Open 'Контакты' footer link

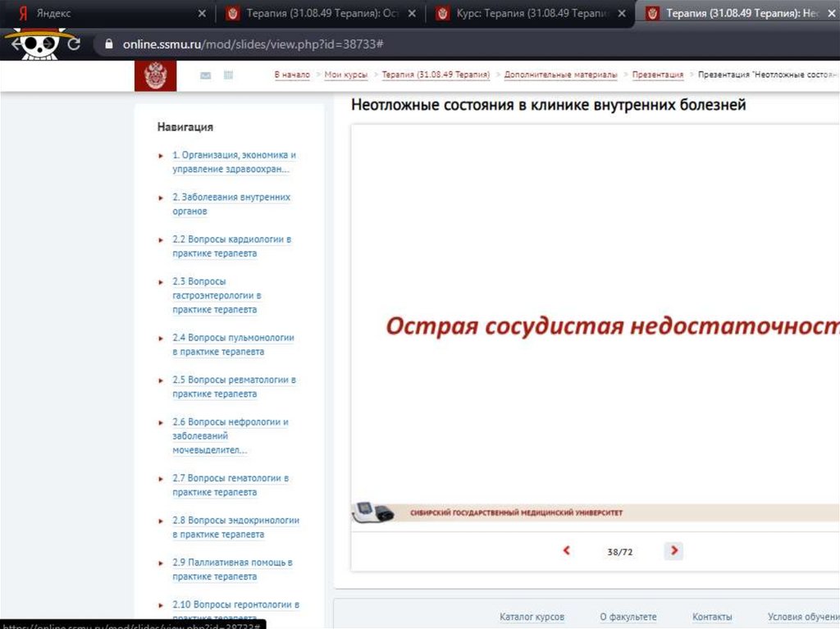pos(711,617)
